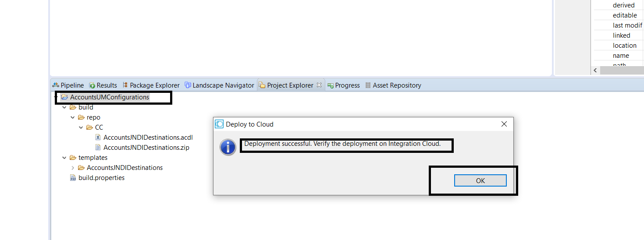The width and height of the screenshot is (644, 240).
Task: Switch to the Pipeline tab
Action: (68, 85)
